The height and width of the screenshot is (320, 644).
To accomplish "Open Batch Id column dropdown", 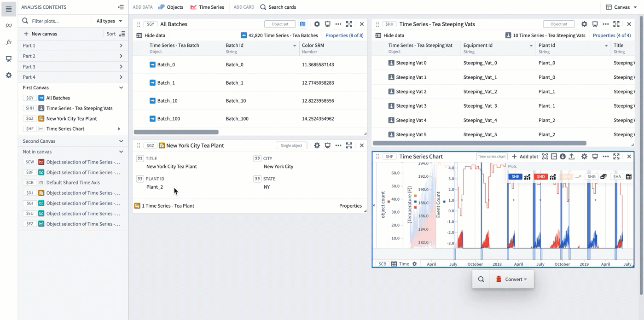I will click(295, 46).
